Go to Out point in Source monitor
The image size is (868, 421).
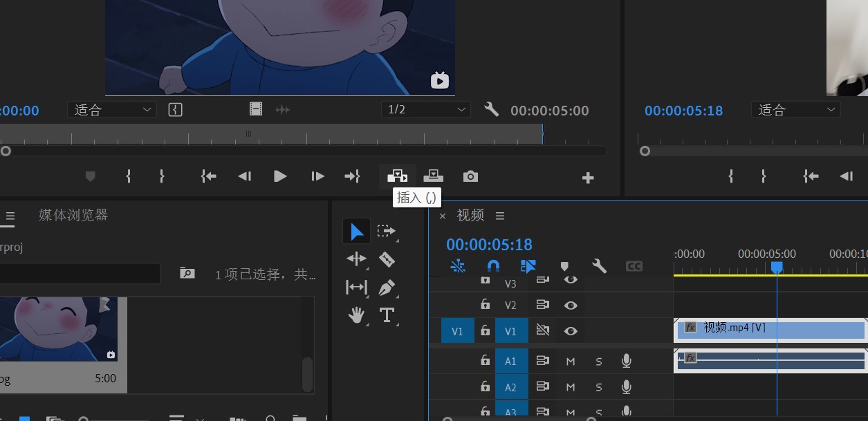point(352,176)
